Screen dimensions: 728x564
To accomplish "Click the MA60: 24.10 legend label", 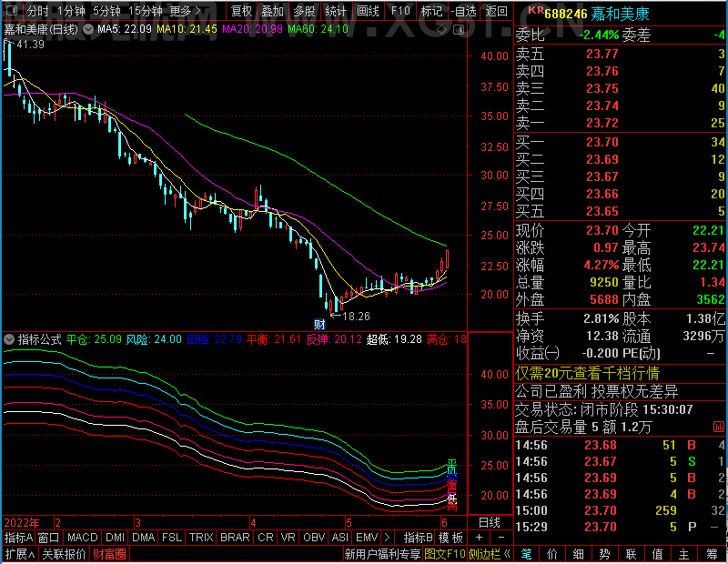I will tap(318, 29).
